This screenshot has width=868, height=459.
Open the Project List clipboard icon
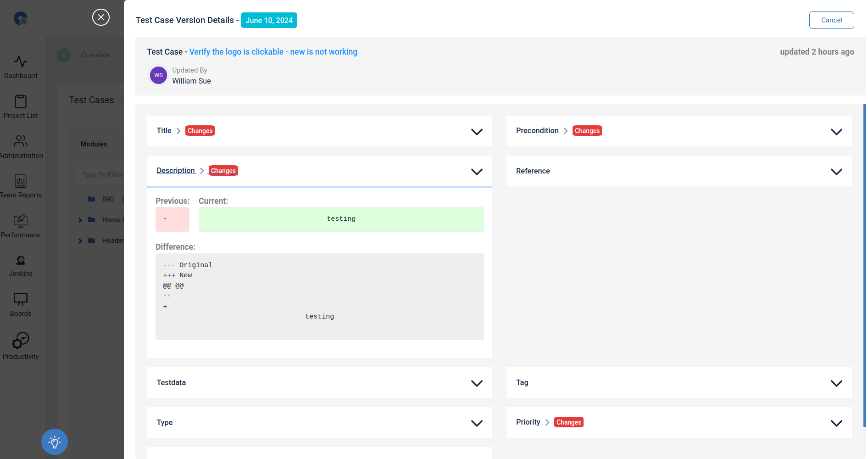pos(21,101)
